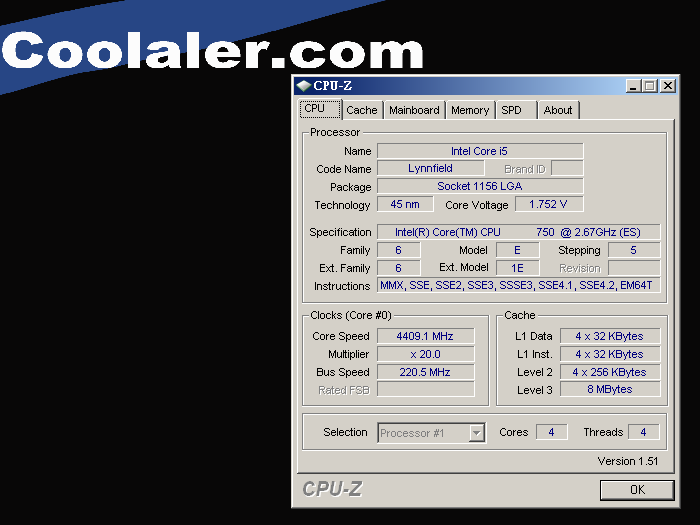Click the Core Voltage value 1.752 V

[549, 204]
